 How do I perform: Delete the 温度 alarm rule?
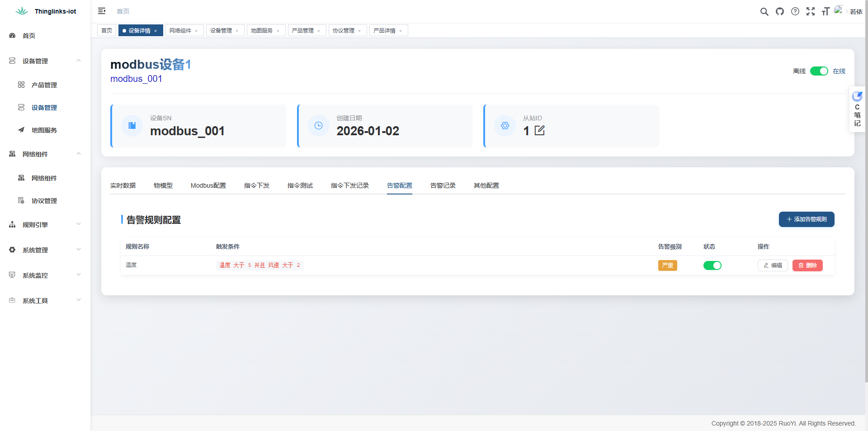coord(807,265)
